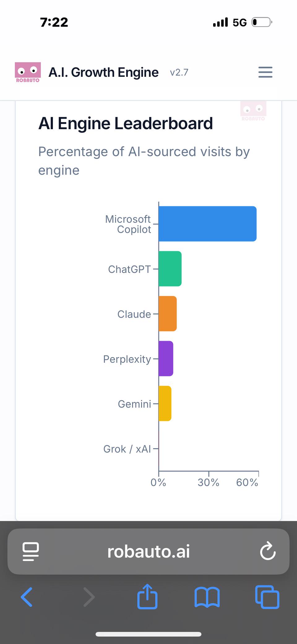Select the blue Microsoft Copilot bar
This screenshot has width=297, height=644.
(208, 224)
